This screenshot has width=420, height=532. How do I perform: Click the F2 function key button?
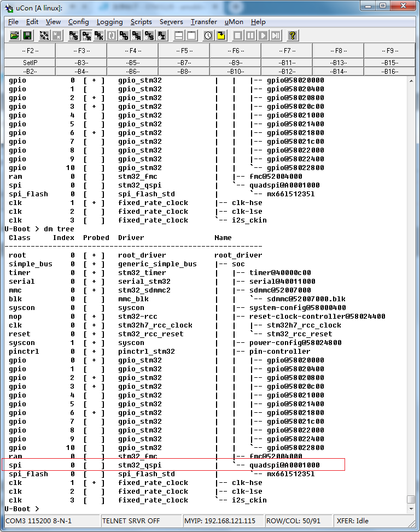(30, 50)
